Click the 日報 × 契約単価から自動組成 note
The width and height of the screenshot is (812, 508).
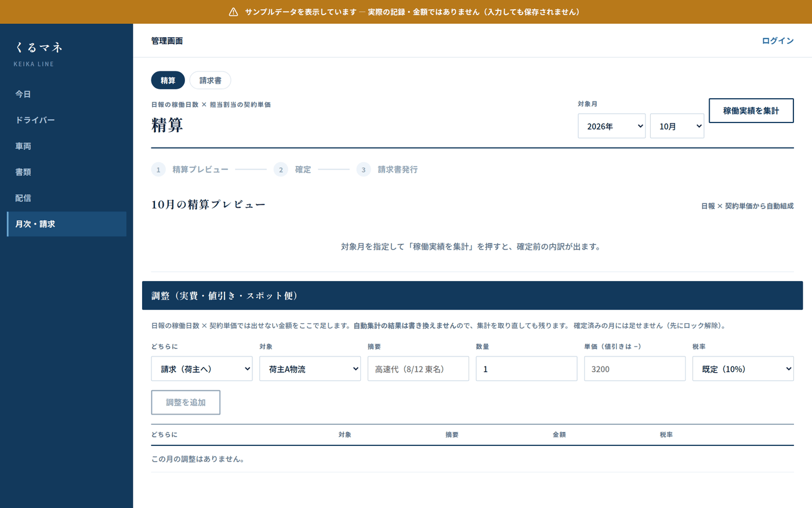click(747, 206)
